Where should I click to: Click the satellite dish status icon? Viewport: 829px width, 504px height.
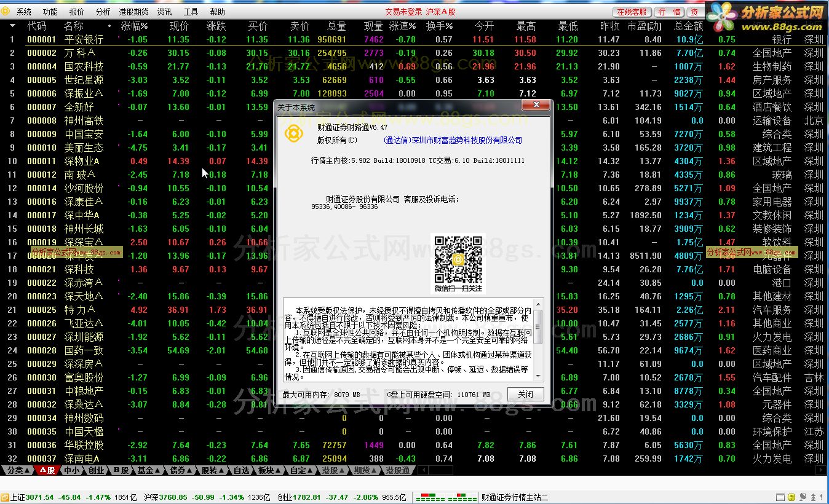point(803,497)
